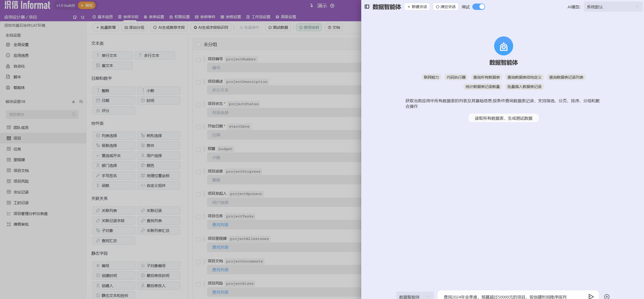
Task: Click the blue 数据智能体 robot avatar
Action: pos(503,46)
